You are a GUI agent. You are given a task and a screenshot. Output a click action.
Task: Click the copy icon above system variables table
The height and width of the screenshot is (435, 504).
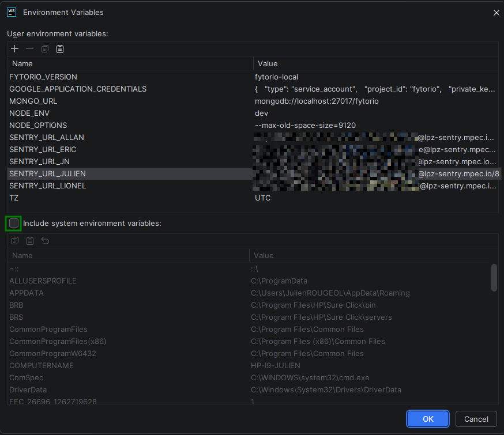click(15, 241)
